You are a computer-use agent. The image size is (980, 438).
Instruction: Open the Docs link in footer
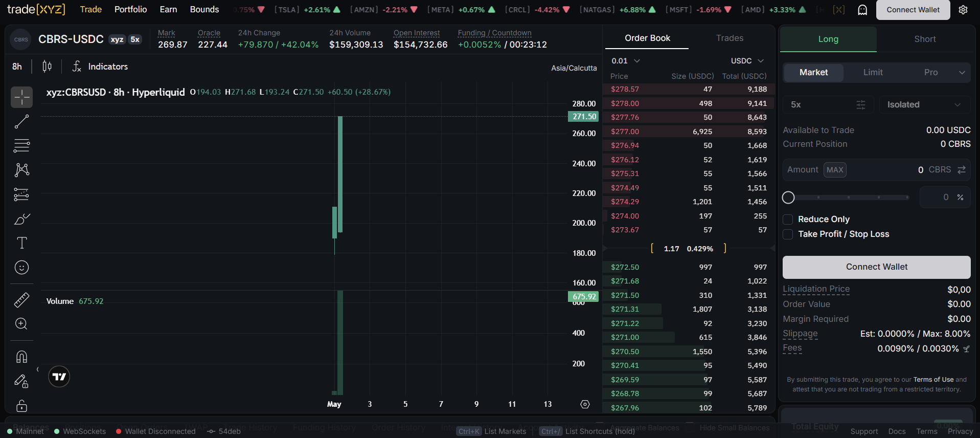[x=897, y=431]
